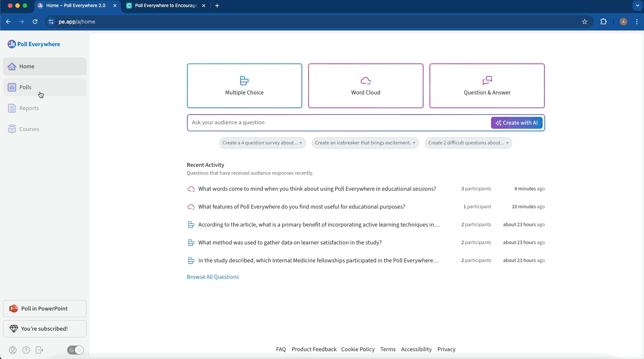Image resolution: width=644 pixels, height=359 pixels.
Task: Expand the tab search dropdown arrow
Action: (x=637, y=6)
